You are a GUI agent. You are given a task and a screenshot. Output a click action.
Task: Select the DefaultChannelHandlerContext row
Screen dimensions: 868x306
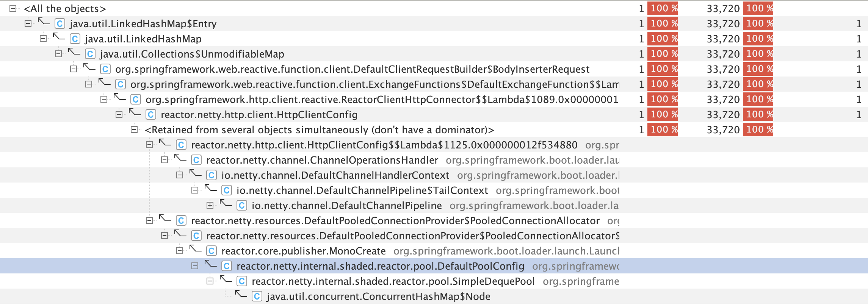[x=335, y=175]
